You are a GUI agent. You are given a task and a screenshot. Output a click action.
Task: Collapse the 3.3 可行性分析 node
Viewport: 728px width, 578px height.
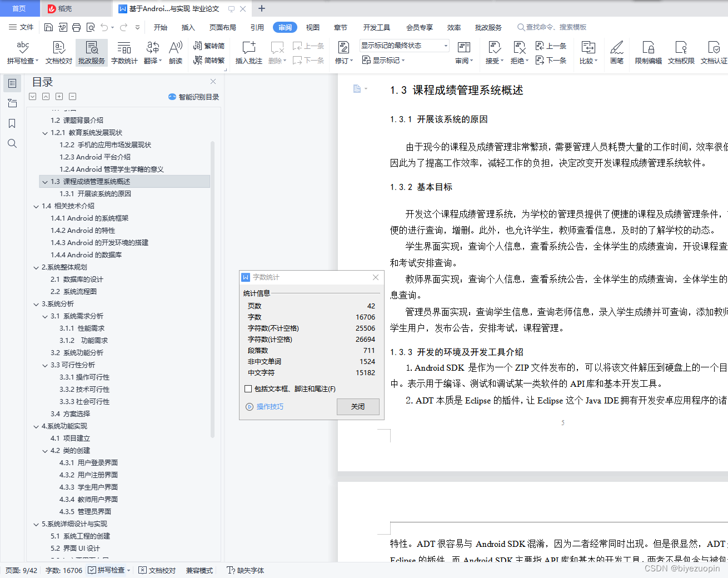[x=45, y=365]
